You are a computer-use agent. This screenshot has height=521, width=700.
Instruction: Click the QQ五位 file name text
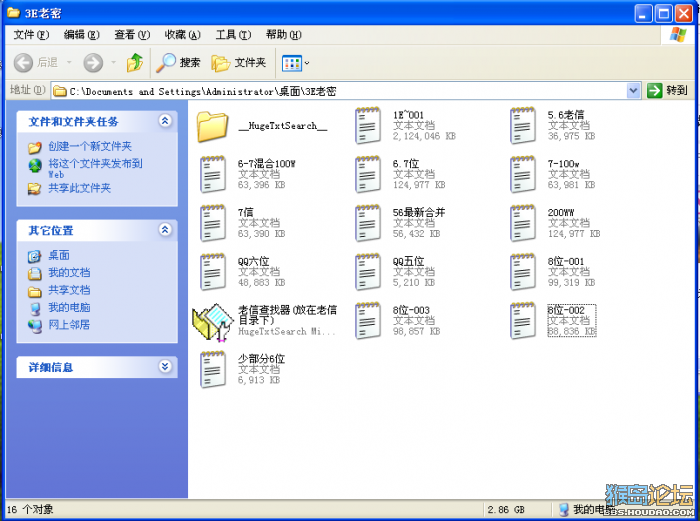click(408, 261)
